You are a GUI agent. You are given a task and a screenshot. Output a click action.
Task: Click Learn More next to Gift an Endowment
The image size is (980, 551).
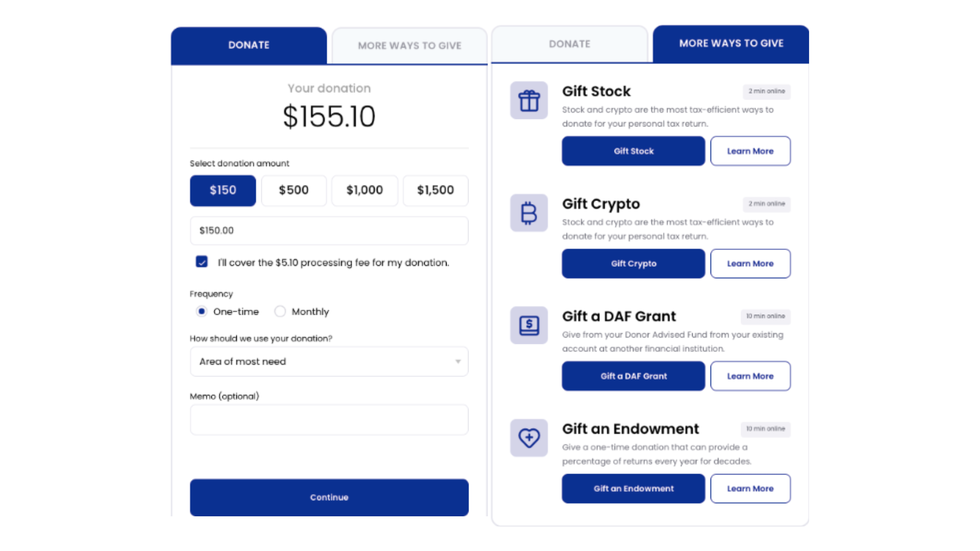click(x=750, y=488)
